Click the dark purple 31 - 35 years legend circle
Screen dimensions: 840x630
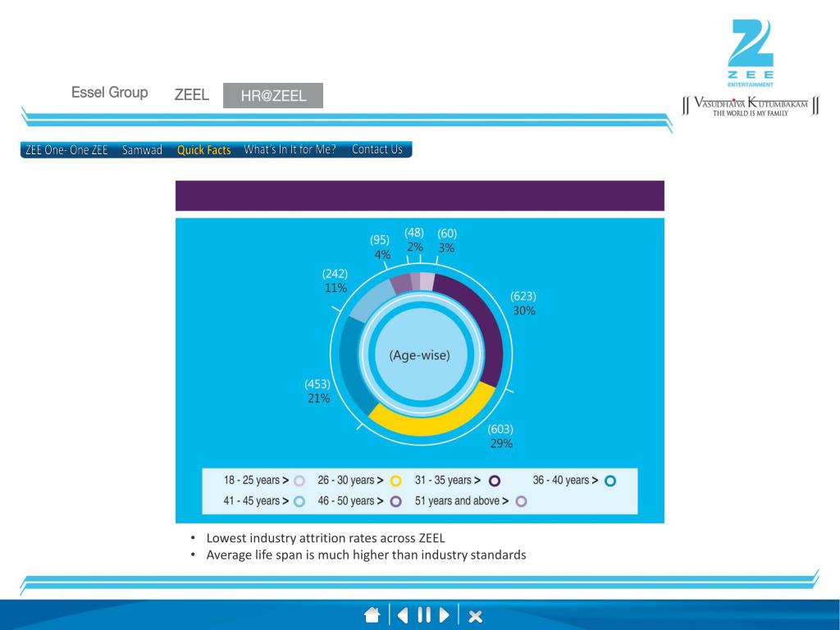click(x=495, y=481)
